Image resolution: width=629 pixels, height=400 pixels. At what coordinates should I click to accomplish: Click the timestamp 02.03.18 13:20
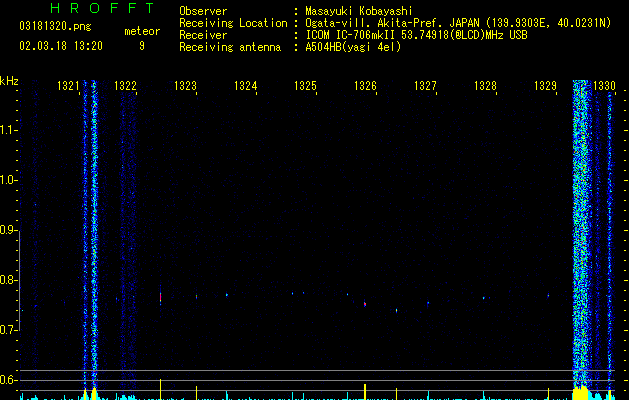(61, 46)
